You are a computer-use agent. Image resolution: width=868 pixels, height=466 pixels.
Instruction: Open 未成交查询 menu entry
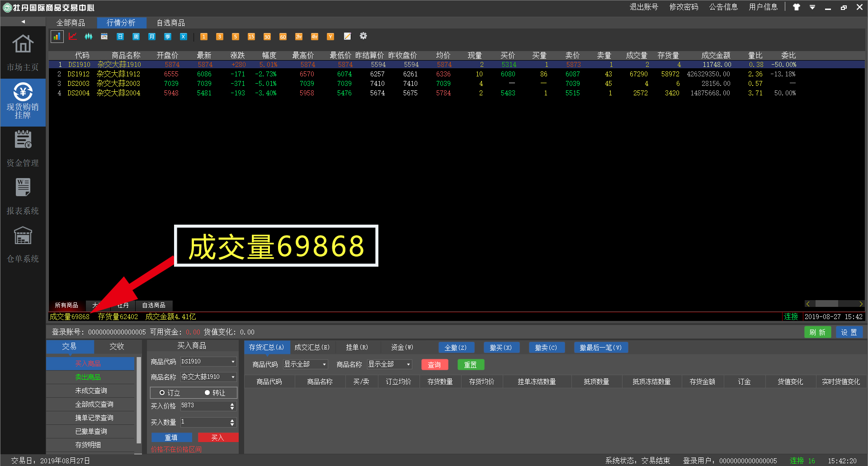pos(90,391)
